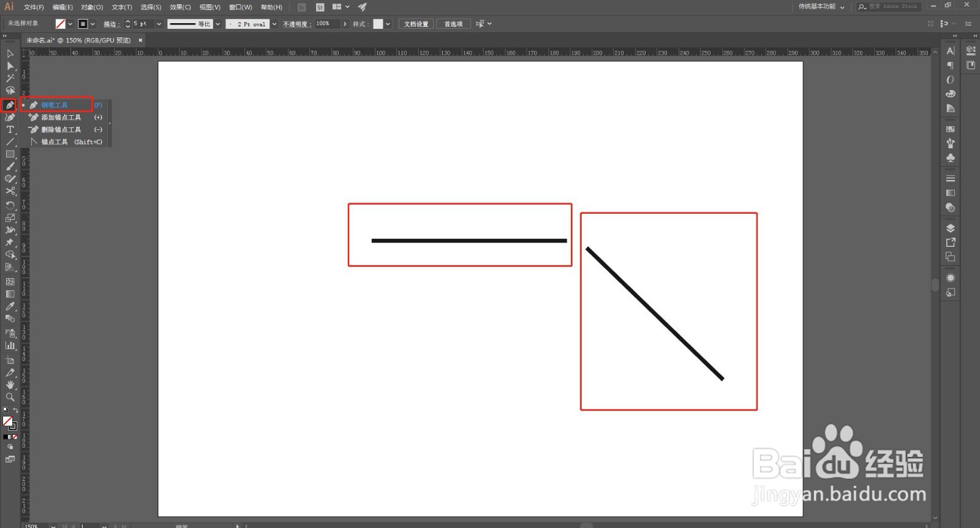This screenshot has width=980, height=528.
Task: Choose Delete Anchor Point Tool from flyout
Action: (66, 129)
